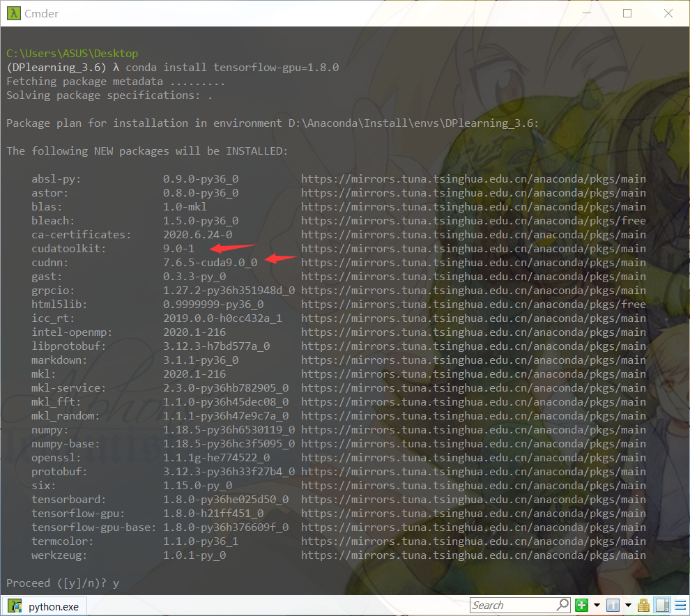Minimize the Cmder window
The width and height of the screenshot is (690, 616).
click(587, 13)
